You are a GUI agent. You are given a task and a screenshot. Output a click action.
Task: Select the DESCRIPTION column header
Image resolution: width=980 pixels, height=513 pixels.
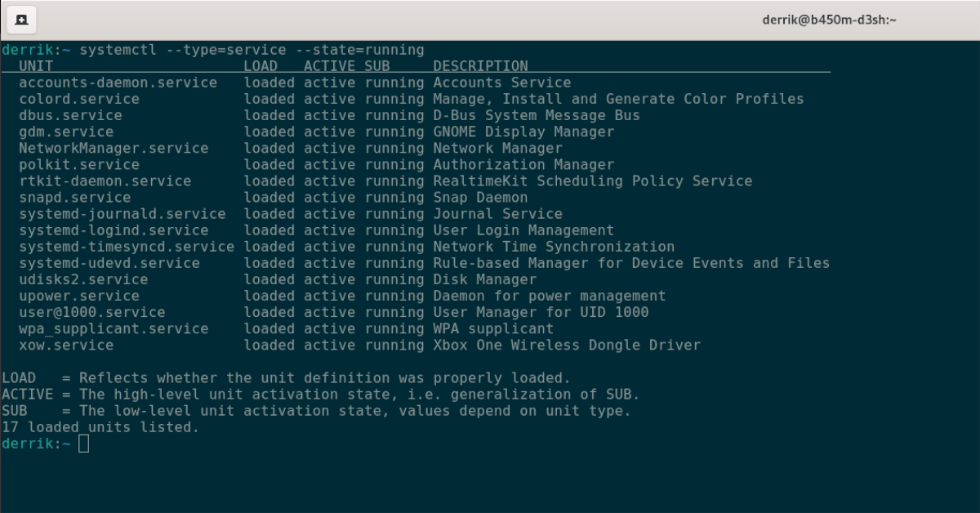point(480,66)
